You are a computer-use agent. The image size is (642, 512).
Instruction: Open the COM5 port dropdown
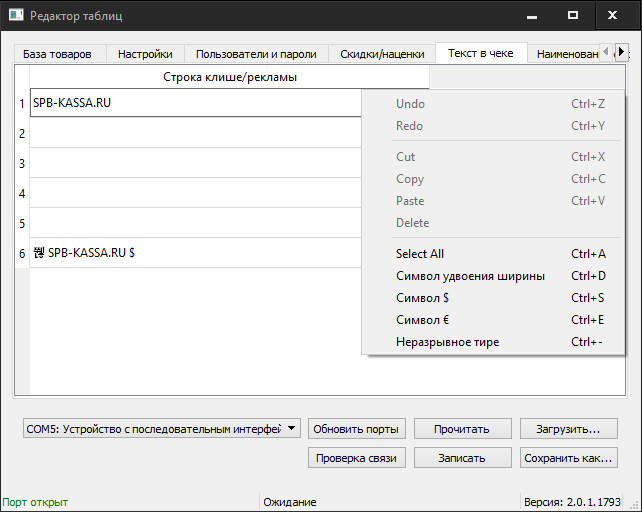pos(162,428)
